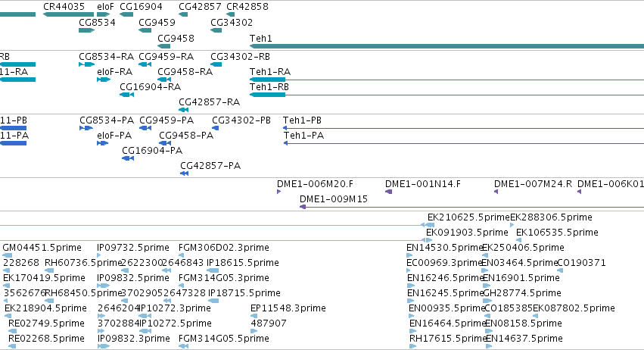Viewport: 644px width, 350px height.
Task: Click the CG34302-RB transcript label
Action: coord(240,56)
